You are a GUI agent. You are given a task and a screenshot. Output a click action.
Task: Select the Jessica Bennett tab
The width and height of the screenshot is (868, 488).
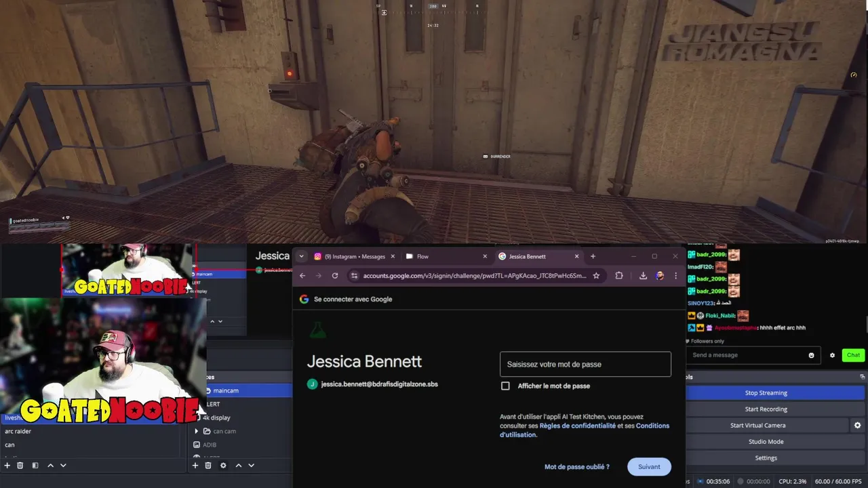[538, 256]
